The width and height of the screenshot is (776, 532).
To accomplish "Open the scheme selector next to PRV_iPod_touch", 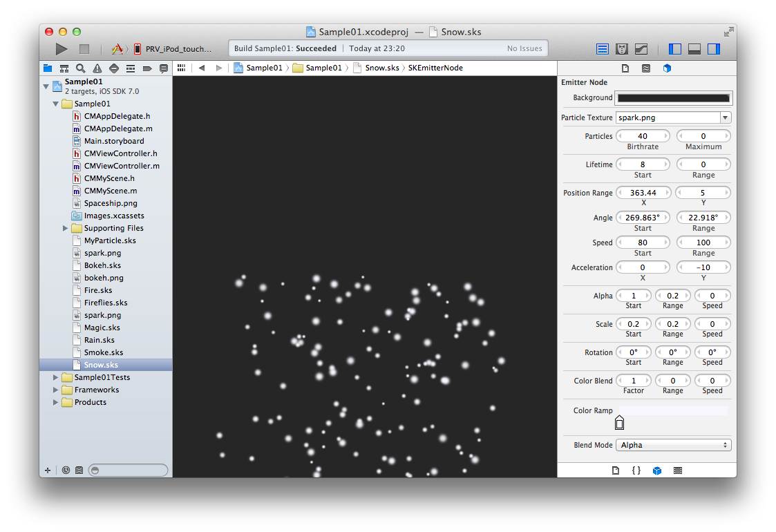I will [117, 49].
